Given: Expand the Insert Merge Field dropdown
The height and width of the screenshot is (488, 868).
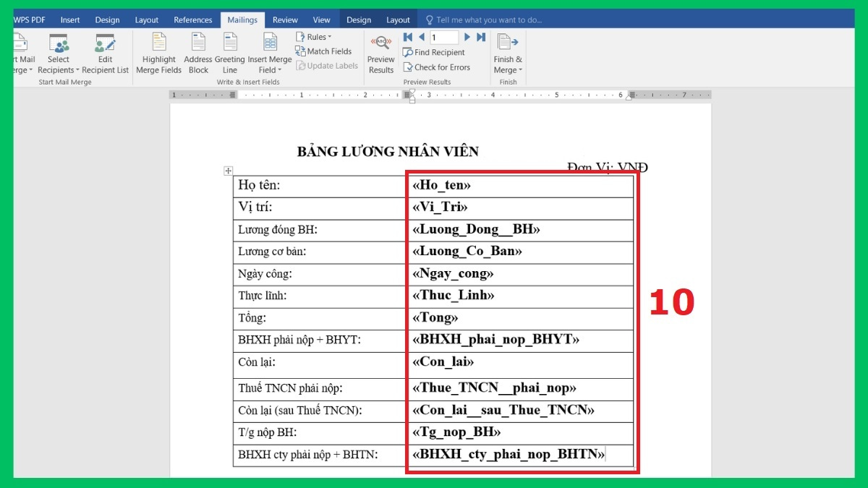Looking at the screenshot, I should click(270, 52).
